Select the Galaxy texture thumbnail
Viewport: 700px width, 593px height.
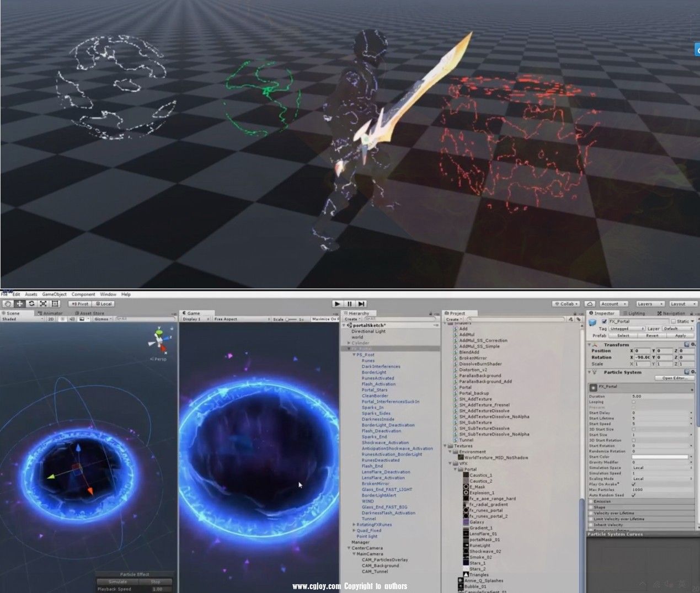coord(466,522)
